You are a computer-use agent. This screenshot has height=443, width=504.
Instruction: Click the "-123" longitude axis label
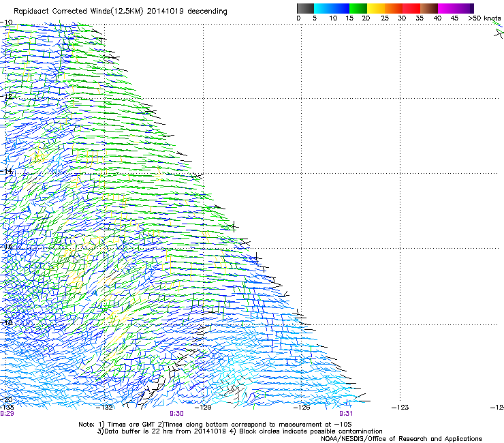coord(400,408)
